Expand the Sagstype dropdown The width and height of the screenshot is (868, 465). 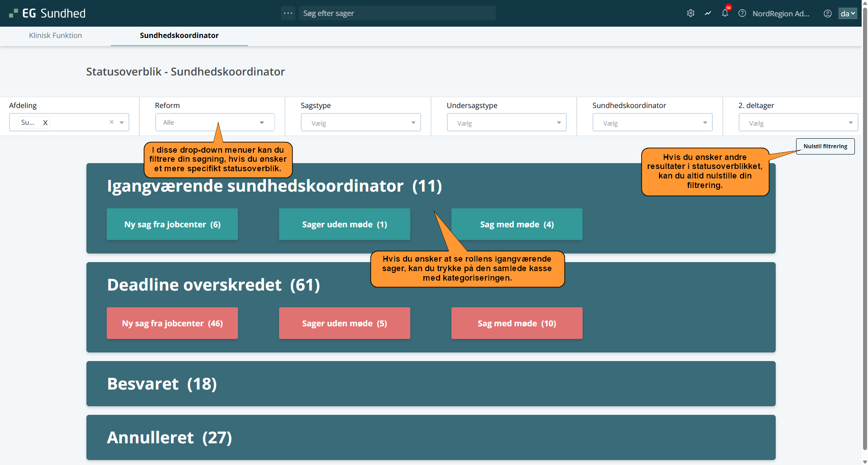click(360, 123)
